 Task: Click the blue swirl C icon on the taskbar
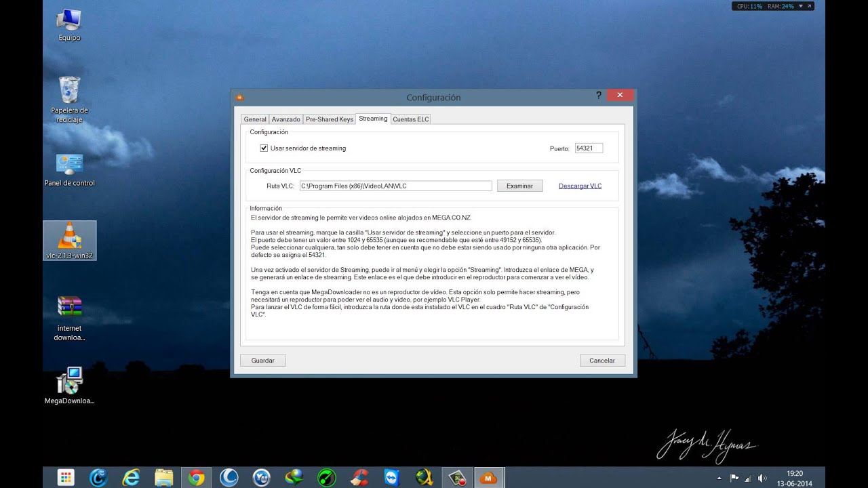[98, 477]
